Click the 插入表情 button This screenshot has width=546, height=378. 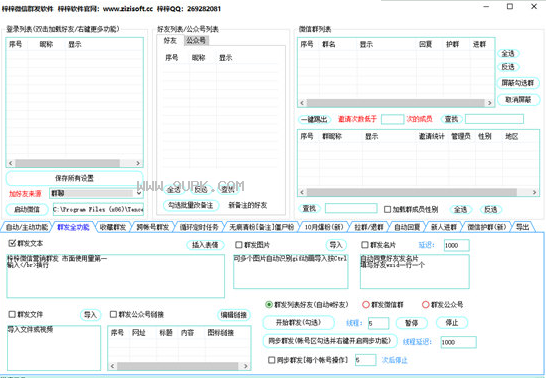point(205,245)
